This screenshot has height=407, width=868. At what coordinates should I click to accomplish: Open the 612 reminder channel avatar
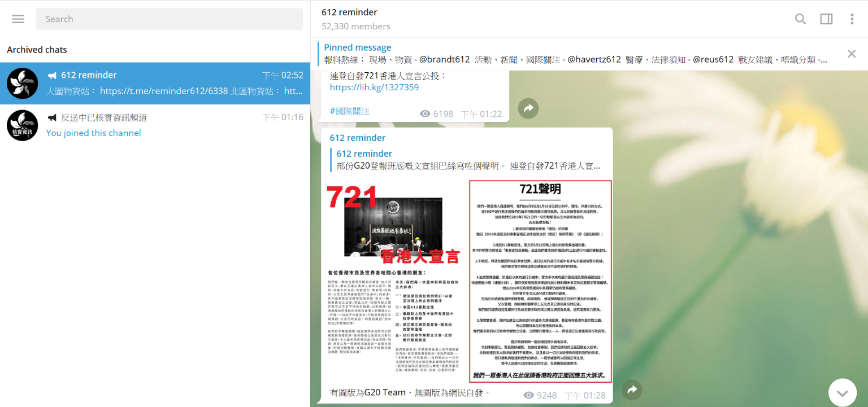pyautogui.click(x=22, y=83)
